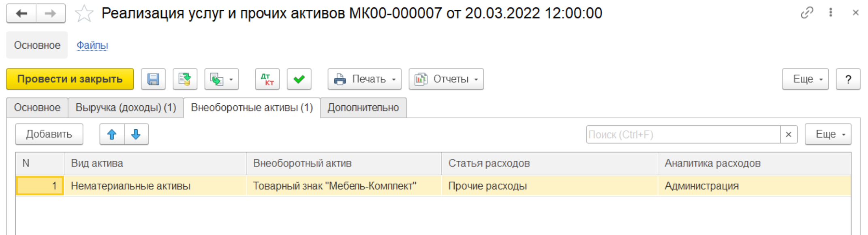
Task: Switch to Выручка (доходы) tab
Action: point(126,108)
